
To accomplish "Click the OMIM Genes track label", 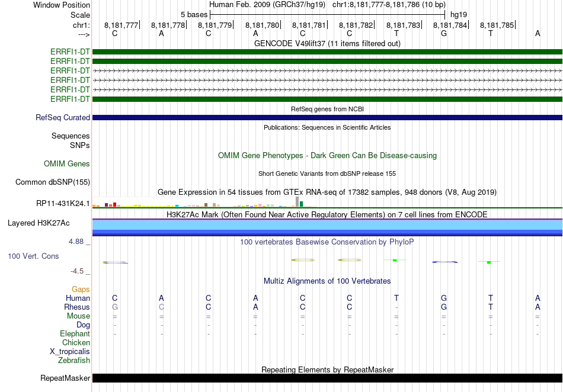I will [67, 164].
